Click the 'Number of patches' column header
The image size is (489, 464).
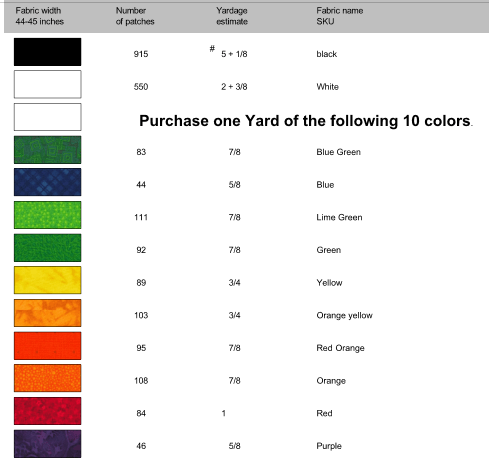(135, 16)
